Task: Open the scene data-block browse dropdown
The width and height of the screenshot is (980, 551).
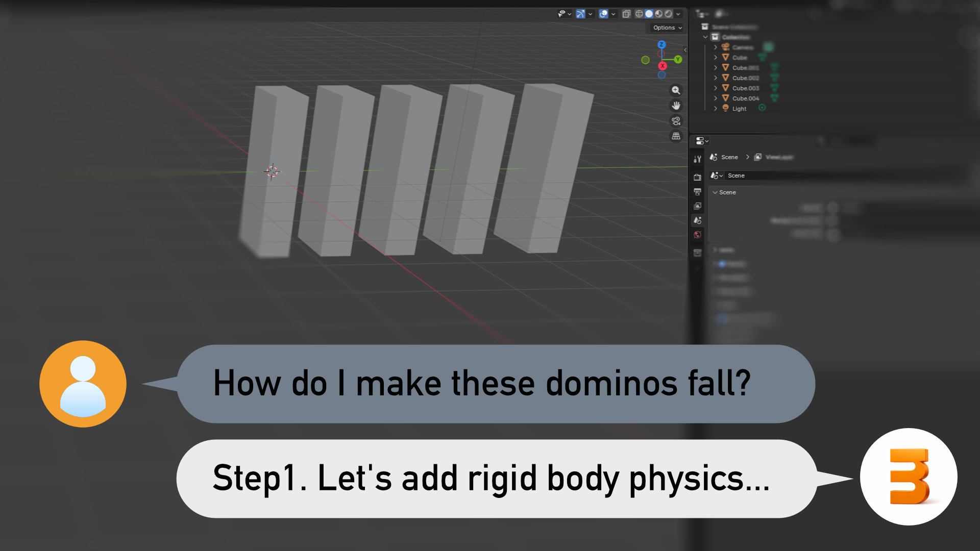Action: [x=717, y=176]
